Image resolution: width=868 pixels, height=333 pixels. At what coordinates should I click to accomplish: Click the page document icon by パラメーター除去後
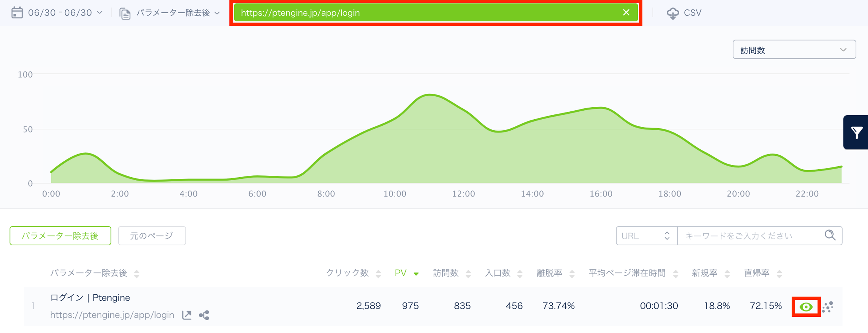click(x=125, y=13)
